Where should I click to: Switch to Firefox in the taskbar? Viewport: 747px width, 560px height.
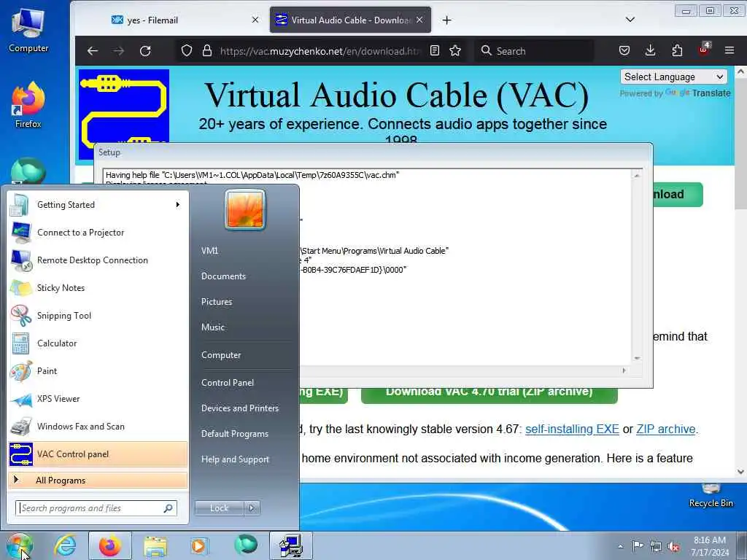(x=110, y=545)
